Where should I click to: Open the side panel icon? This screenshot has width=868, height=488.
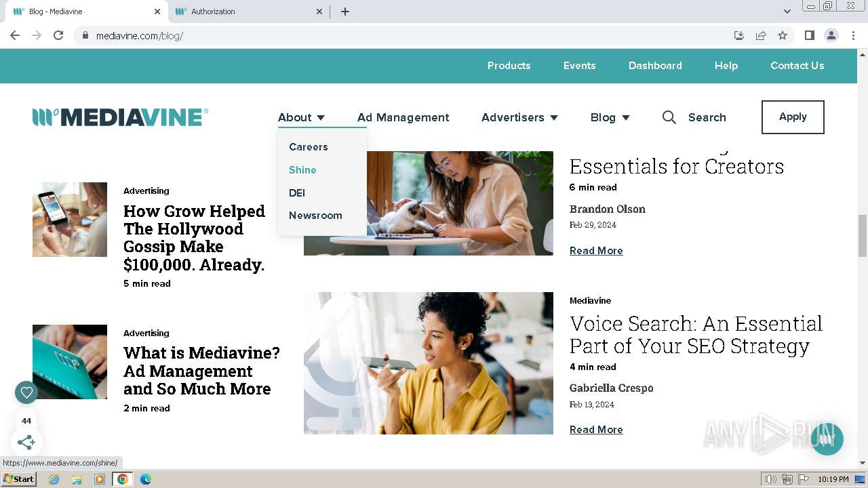[x=809, y=35]
